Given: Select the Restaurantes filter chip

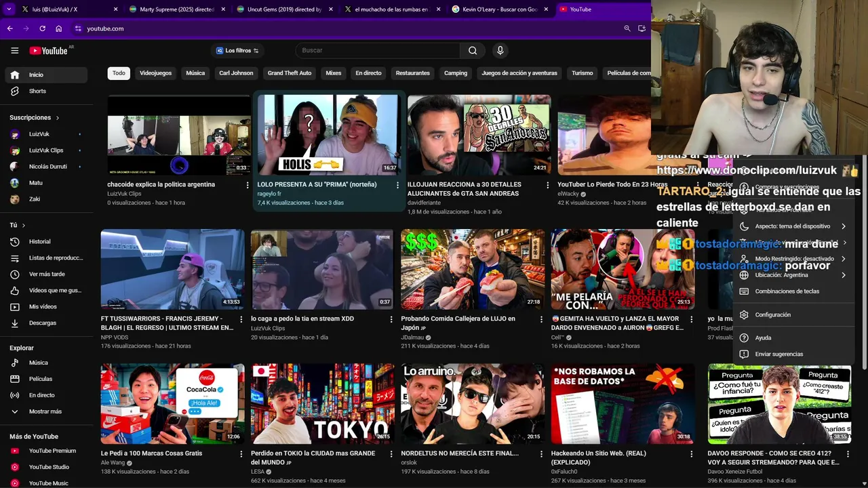Looking at the screenshot, I should (413, 73).
